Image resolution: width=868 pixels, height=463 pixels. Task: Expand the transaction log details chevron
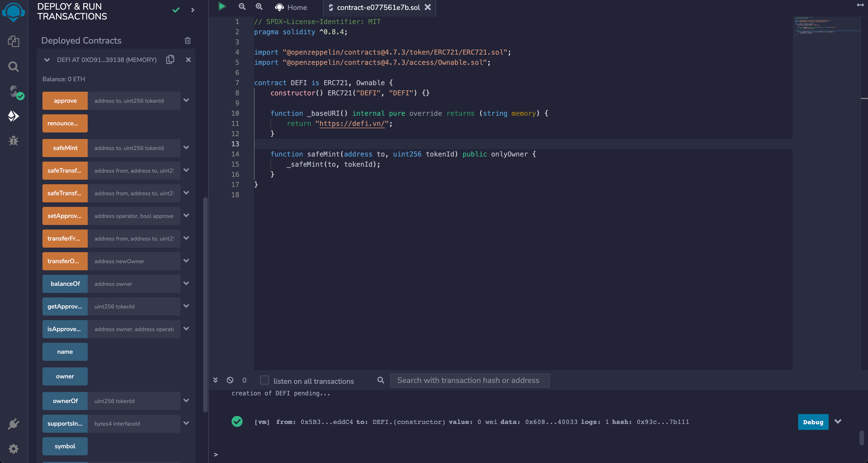(838, 422)
